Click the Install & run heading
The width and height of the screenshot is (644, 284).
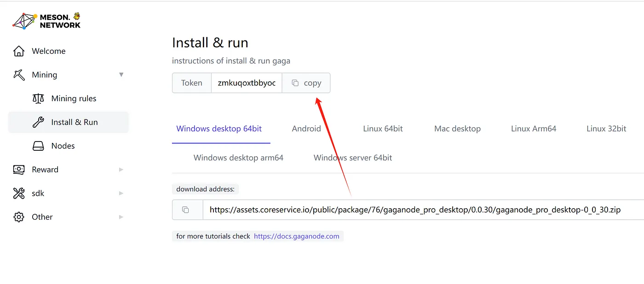pyautogui.click(x=210, y=43)
